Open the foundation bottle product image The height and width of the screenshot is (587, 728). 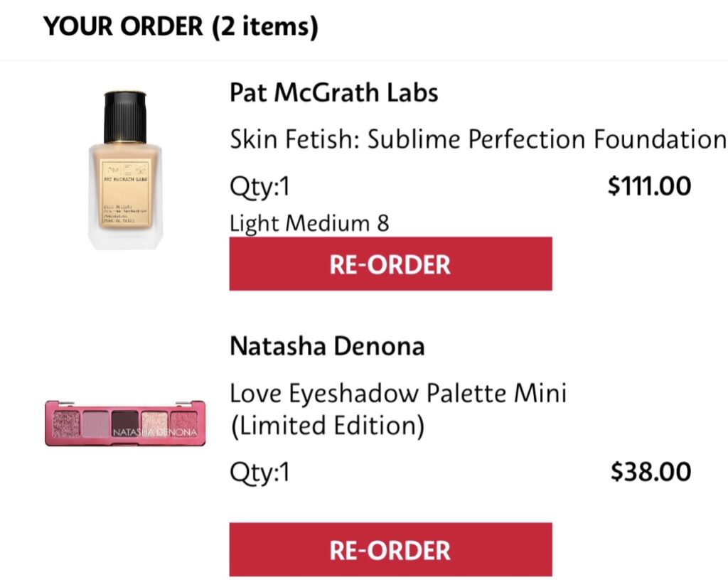pos(125,171)
